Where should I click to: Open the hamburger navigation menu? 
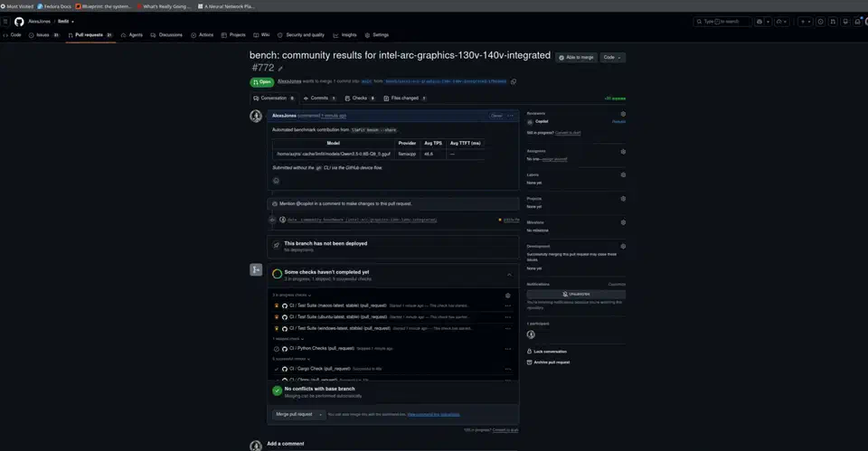[5, 22]
